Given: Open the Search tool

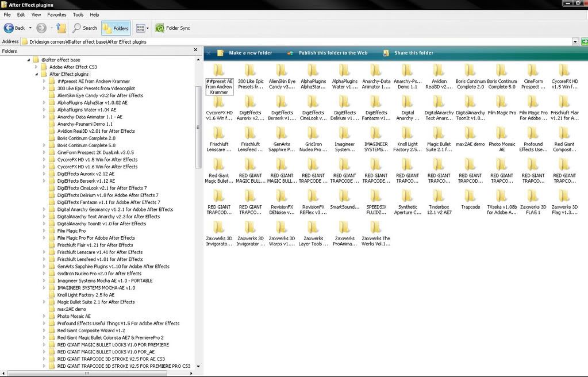Looking at the screenshot, I should (x=84, y=28).
